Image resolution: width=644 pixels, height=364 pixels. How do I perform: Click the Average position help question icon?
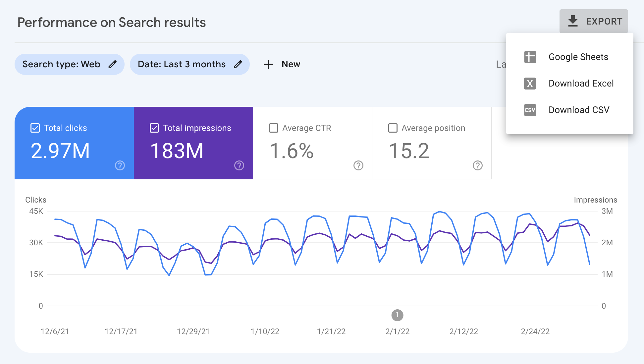477,166
